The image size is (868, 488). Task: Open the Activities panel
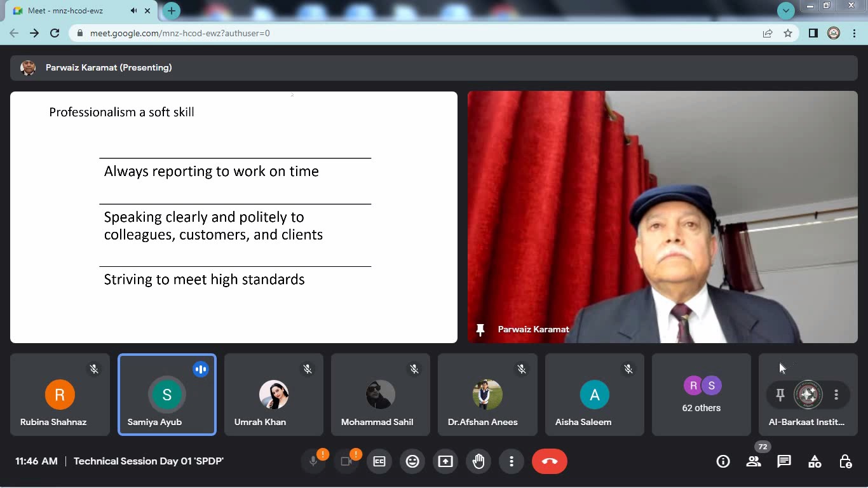click(815, 461)
